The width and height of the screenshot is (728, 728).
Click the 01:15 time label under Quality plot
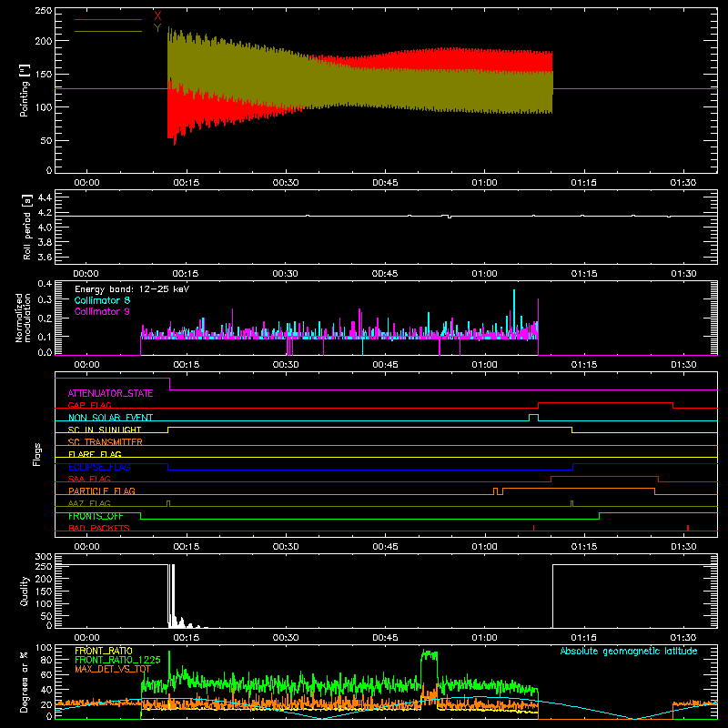pyautogui.click(x=583, y=638)
